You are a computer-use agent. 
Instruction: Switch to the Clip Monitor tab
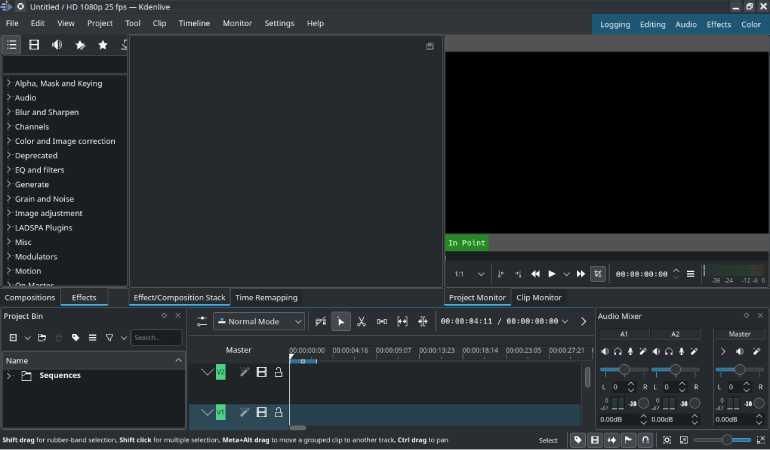pyautogui.click(x=538, y=298)
